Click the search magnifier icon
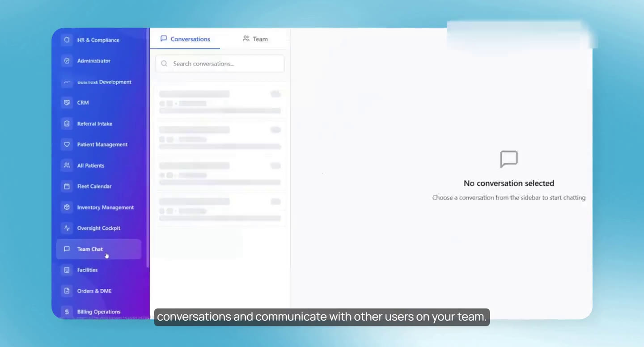Viewport: 644px width, 347px height. click(x=164, y=63)
